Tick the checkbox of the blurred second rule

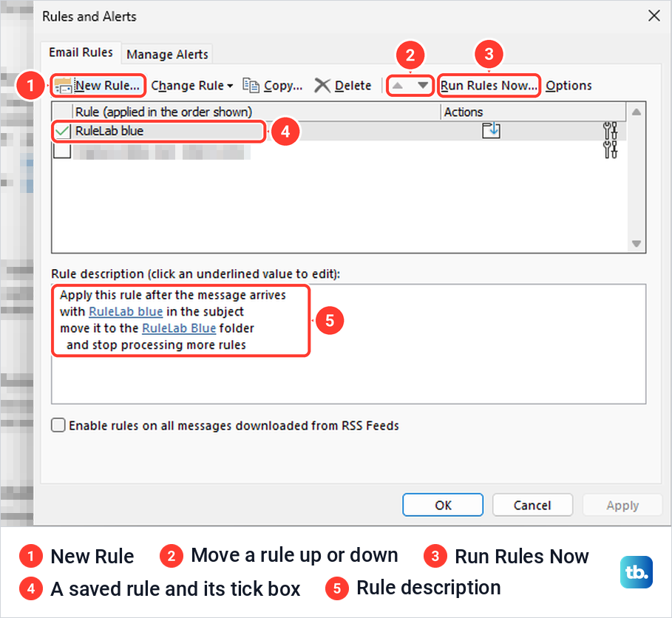pos(63,150)
